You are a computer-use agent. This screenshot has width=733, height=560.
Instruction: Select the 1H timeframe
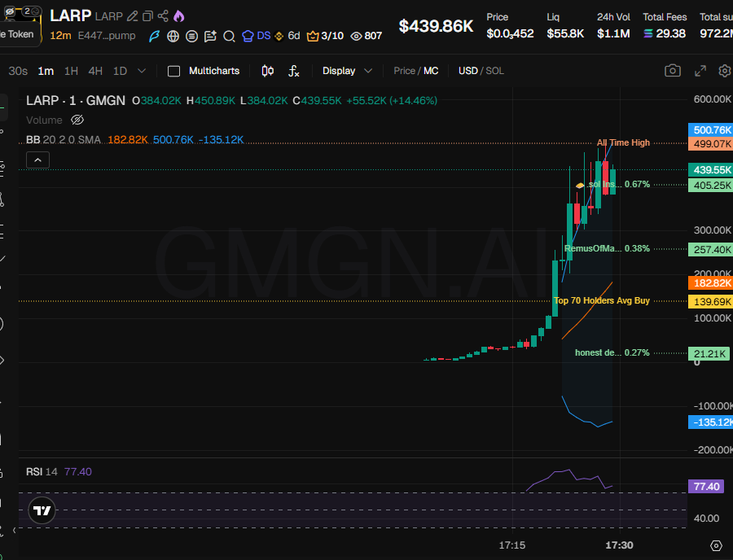point(71,71)
